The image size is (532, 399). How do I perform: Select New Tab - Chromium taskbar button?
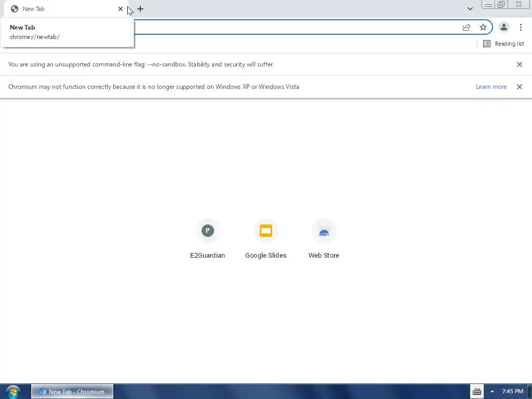pyautogui.click(x=72, y=392)
